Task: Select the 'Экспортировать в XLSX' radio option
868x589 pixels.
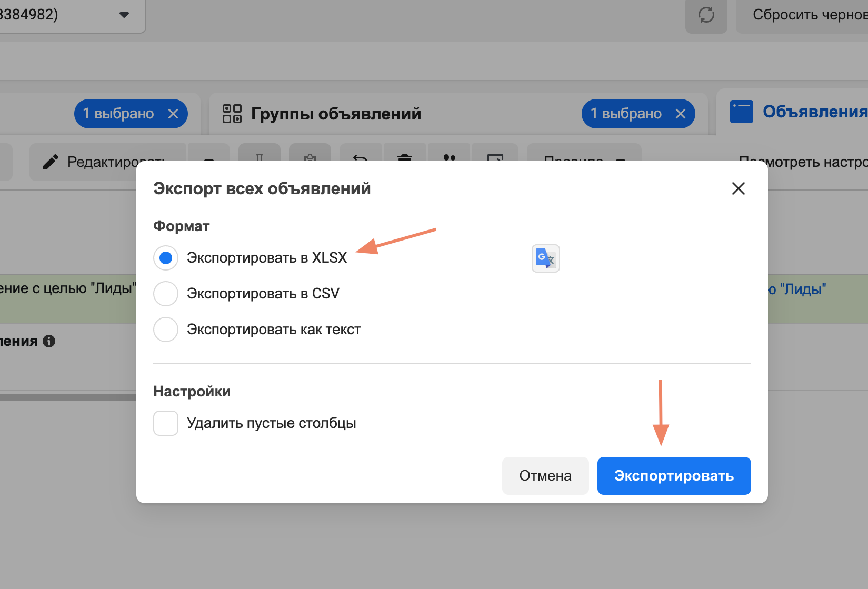Action: [x=166, y=258]
